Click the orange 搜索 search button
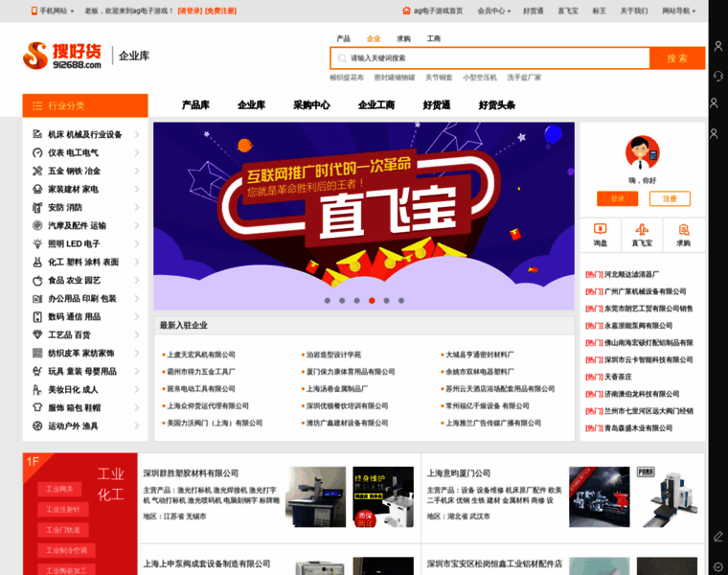 coord(677,58)
